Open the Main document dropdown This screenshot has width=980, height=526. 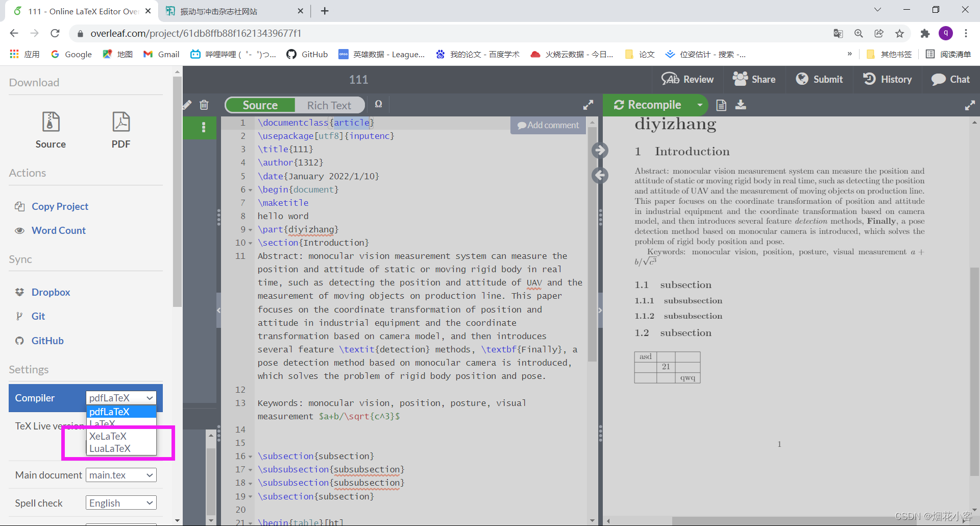[121, 475]
